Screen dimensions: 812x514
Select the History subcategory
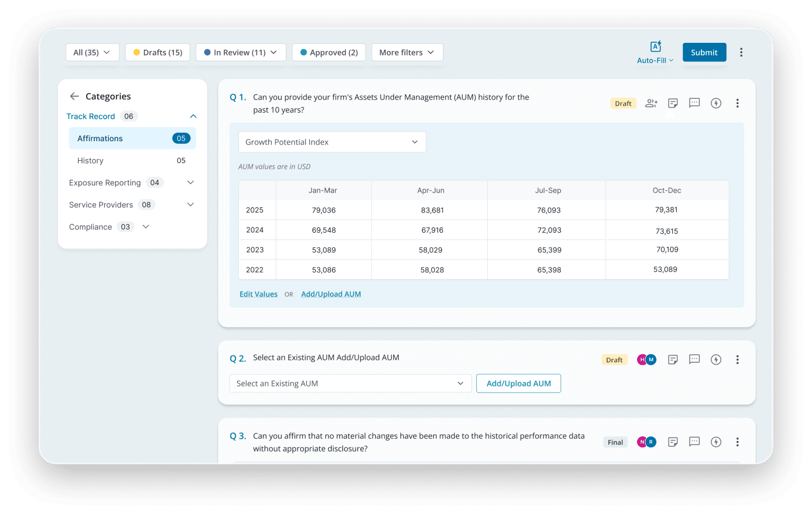[x=90, y=161]
